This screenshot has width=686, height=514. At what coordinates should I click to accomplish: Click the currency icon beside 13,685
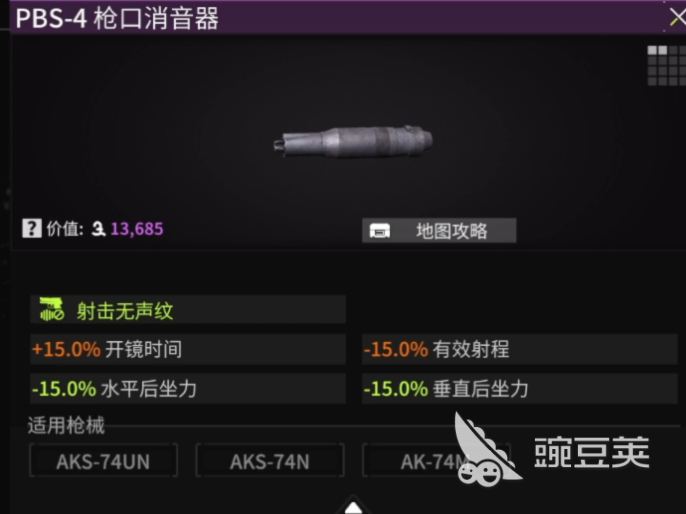click(x=98, y=229)
